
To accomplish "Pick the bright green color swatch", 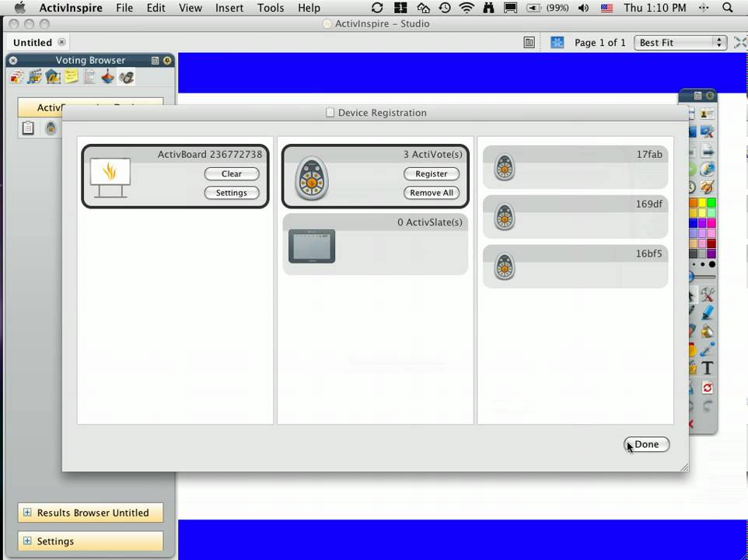I will pos(711,203).
